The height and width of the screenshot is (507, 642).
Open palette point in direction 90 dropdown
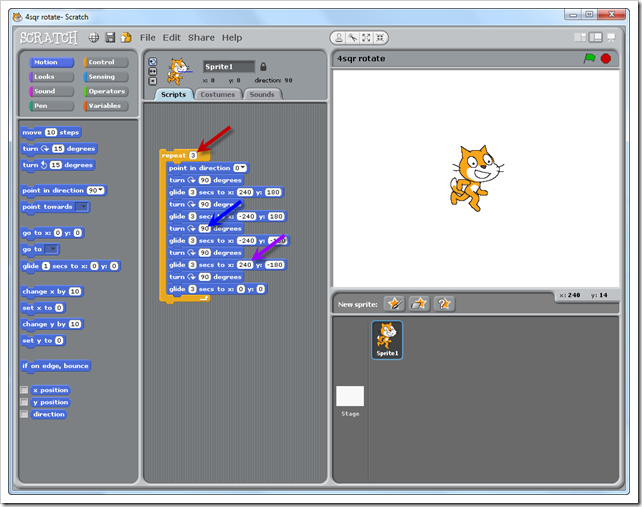coord(101,190)
